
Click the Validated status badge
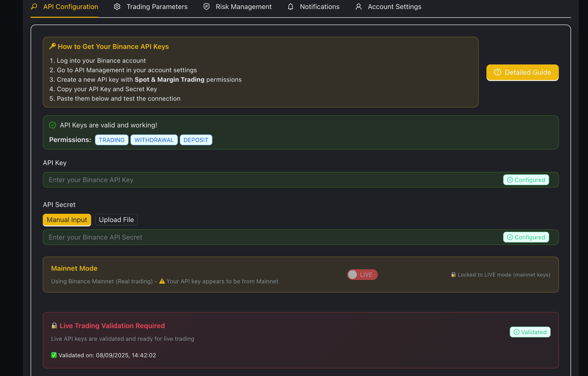(x=530, y=332)
